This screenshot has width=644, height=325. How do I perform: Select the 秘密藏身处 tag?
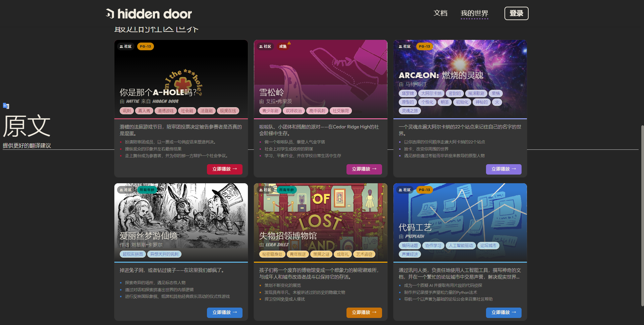pyautogui.click(x=272, y=254)
